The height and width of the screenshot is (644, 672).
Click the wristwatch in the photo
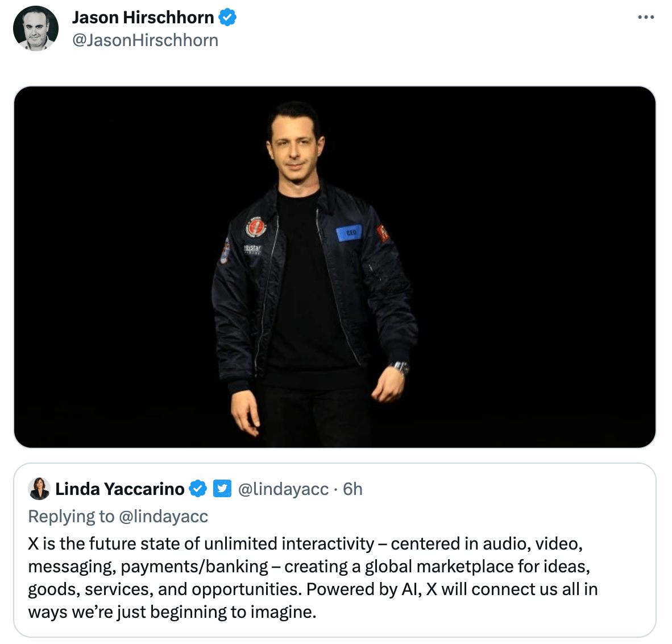coord(400,368)
